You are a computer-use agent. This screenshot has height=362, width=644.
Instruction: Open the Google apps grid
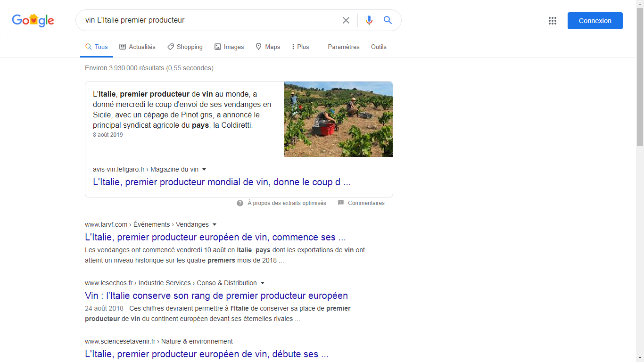coord(553,21)
